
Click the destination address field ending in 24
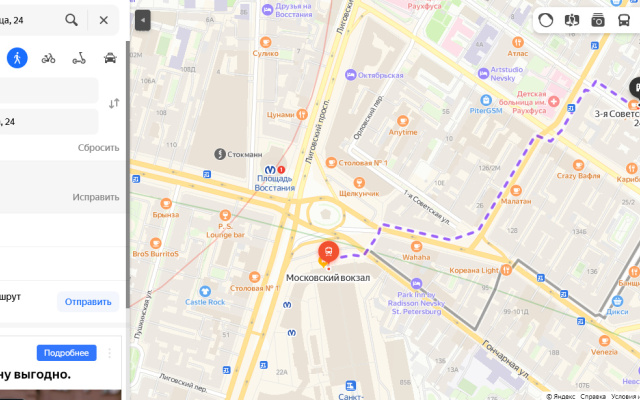click(x=49, y=122)
